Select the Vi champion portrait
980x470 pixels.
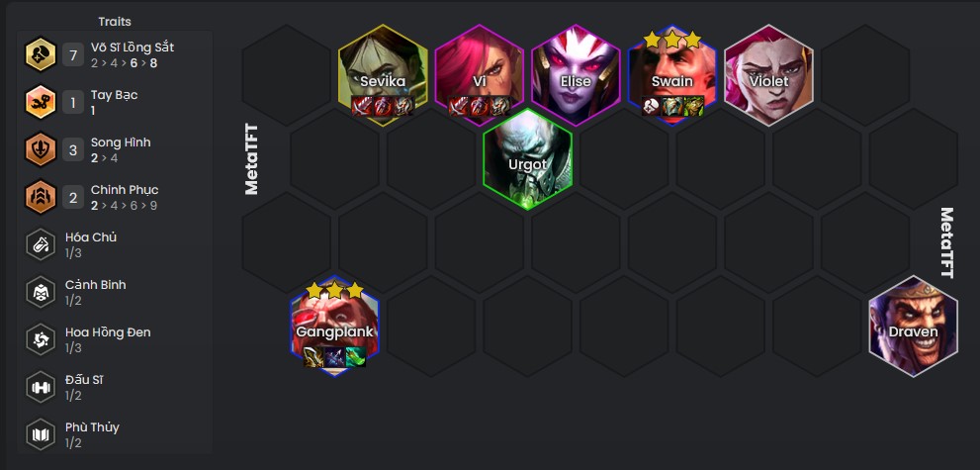tap(480, 75)
